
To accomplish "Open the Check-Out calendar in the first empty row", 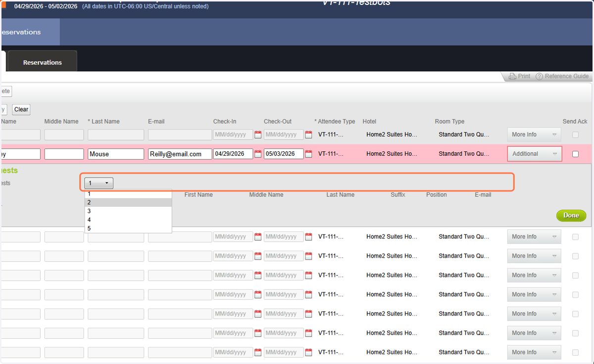I will coord(308,135).
